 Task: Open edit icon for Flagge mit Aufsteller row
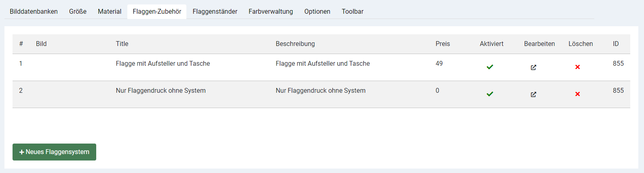point(533,67)
